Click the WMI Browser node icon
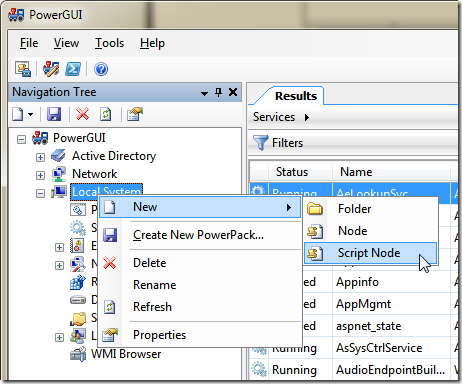Image resolution: width=462 pixels, height=384 pixels. pos(78,354)
